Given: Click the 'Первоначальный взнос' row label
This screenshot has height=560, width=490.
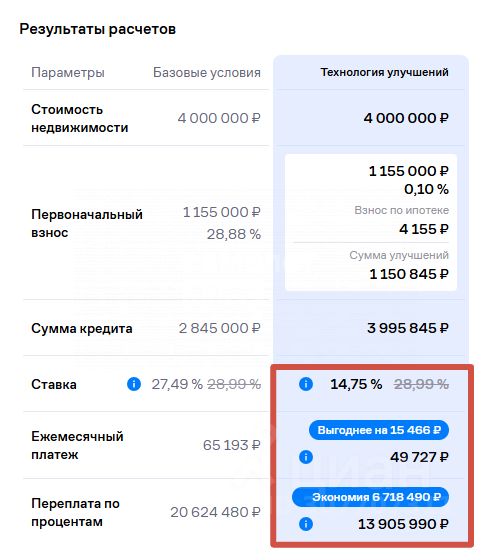Looking at the screenshot, I should tap(87, 224).
